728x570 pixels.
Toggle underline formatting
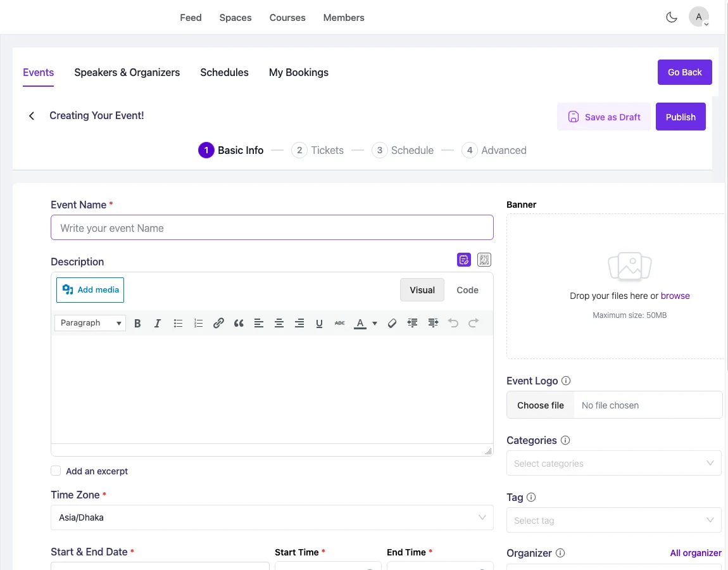(320, 324)
